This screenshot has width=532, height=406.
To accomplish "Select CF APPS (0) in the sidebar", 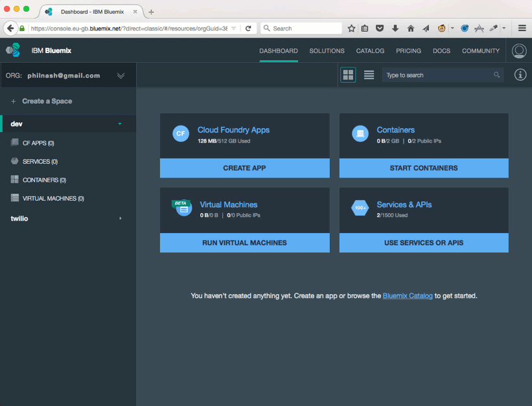I will (38, 143).
